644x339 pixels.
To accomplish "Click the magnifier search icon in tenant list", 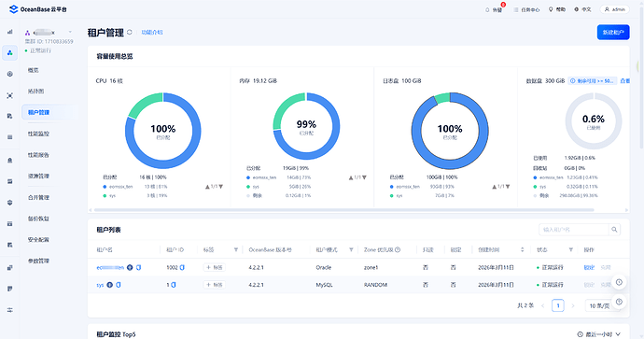I will tap(614, 230).
